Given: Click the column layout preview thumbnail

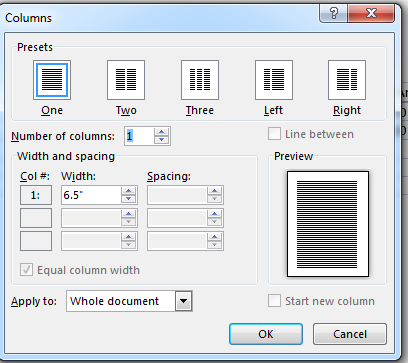Looking at the screenshot, I should (328, 224).
